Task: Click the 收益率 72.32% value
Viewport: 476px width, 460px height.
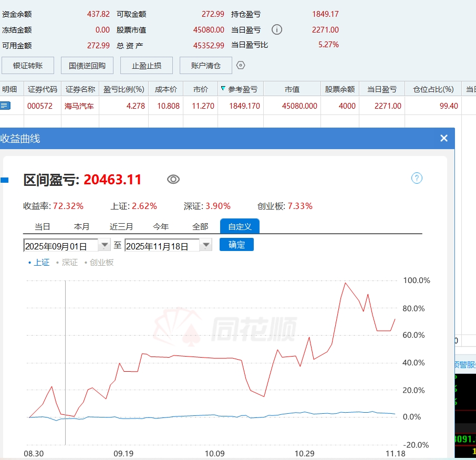Action: [x=68, y=206]
